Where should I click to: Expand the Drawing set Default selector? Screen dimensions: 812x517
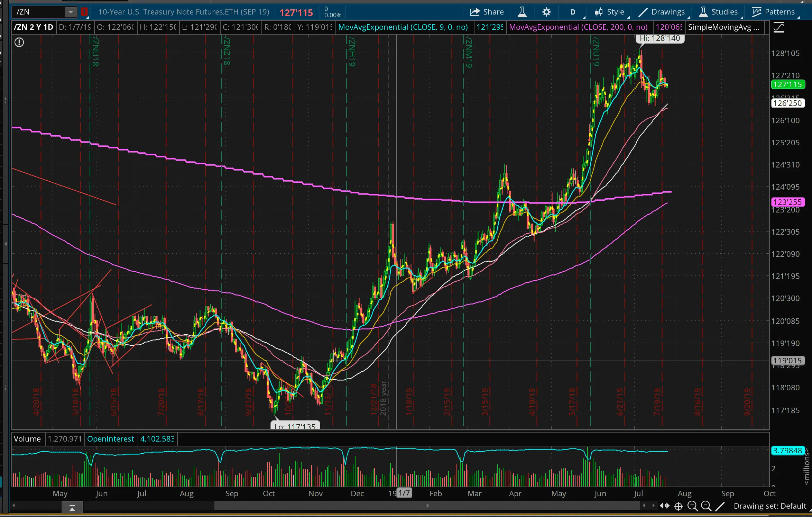[x=770, y=506]
